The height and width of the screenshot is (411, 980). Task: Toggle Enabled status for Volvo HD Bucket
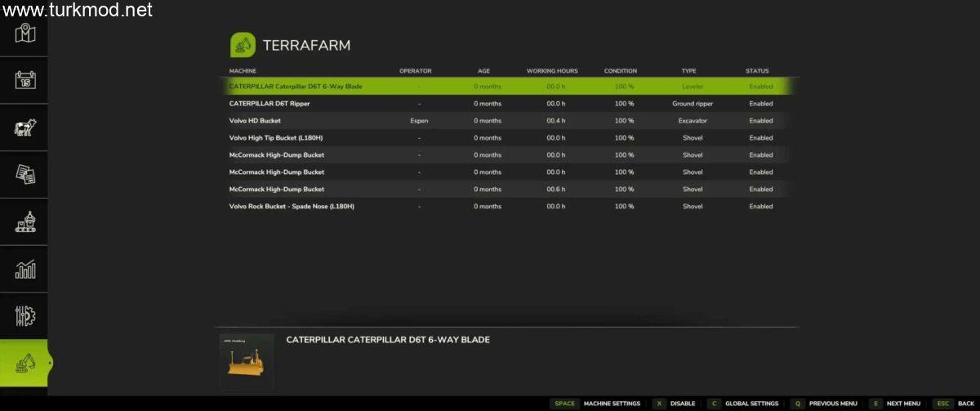[x=760, y=121]
